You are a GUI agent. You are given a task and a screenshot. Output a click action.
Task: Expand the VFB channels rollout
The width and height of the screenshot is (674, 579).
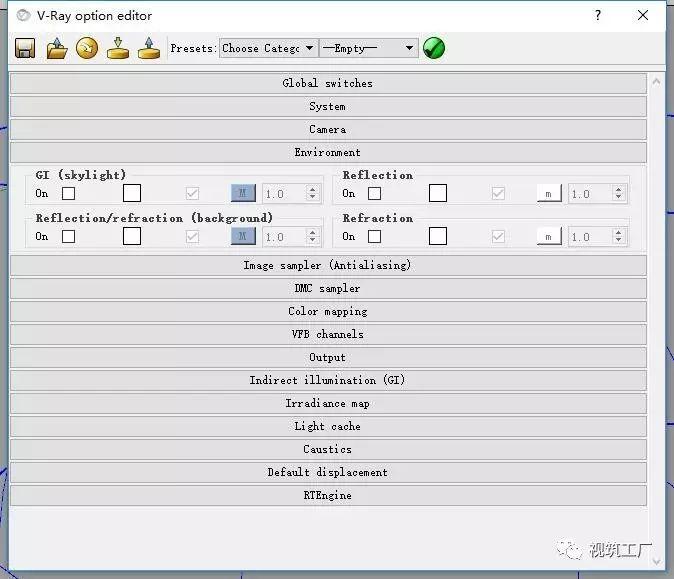(328, 334)
